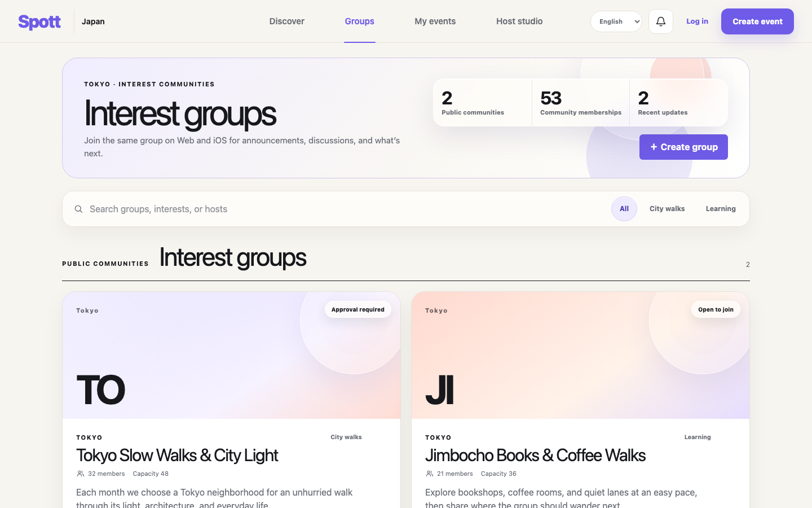
Task: Click the 32 members text
Action: pyautogui.click(x=107, y=474)
